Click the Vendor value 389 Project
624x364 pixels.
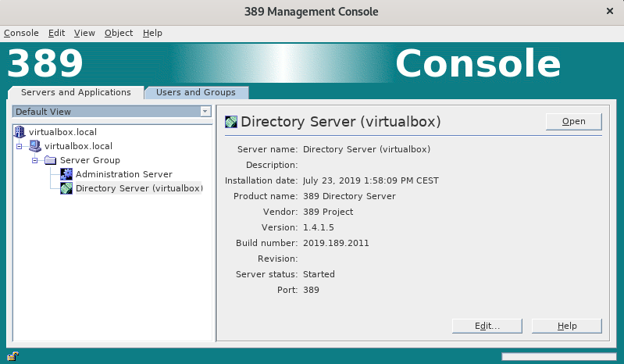[328, 212]
